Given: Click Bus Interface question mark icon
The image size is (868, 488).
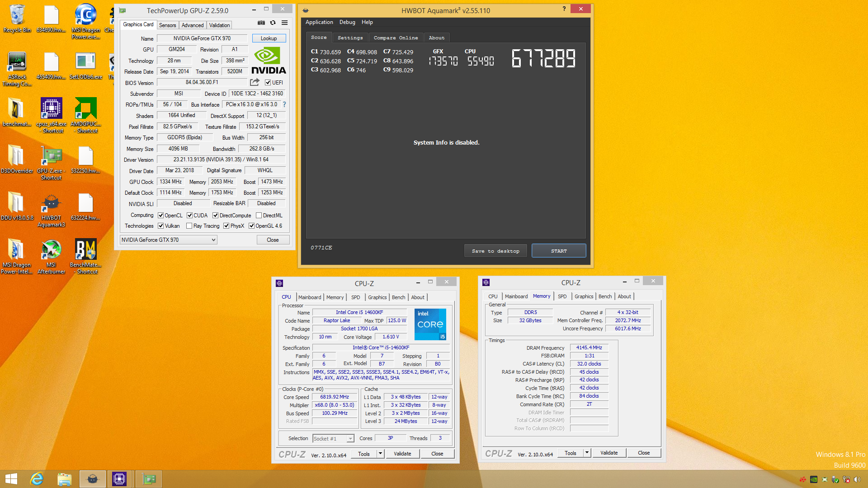Looking at the screenshot, I should (284, 104).
